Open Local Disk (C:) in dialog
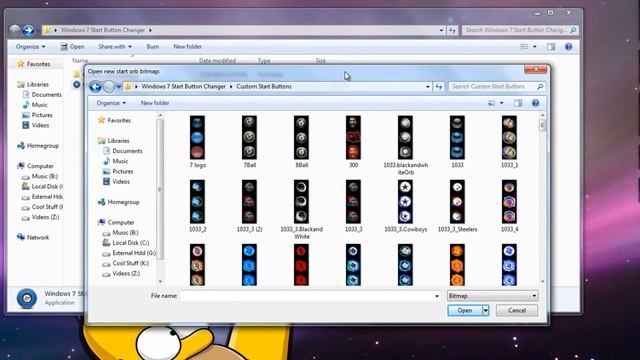640x360 pixels. (x=126, y=243)
